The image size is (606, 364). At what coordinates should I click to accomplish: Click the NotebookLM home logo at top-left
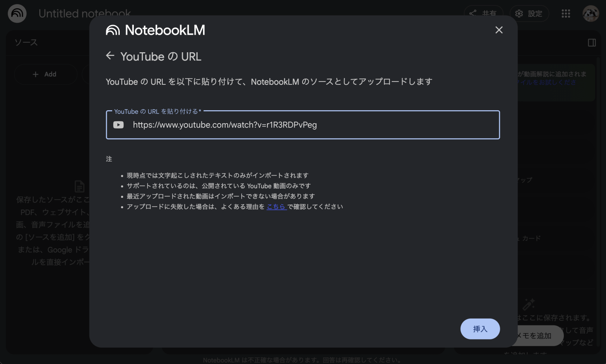pos(17,14)
